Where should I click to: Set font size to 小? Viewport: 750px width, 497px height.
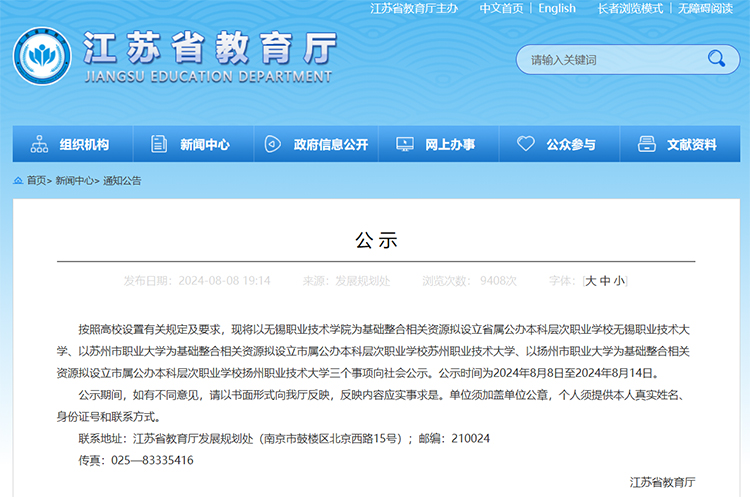[619, 281]
